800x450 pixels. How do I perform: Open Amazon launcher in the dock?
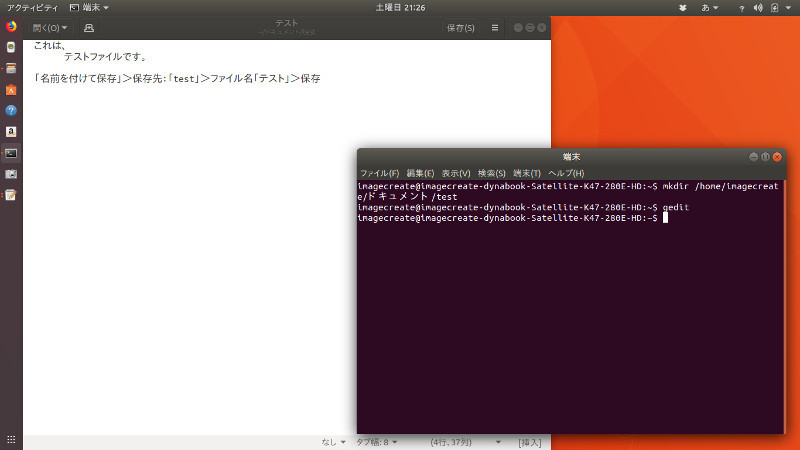(x=11, y=132)
